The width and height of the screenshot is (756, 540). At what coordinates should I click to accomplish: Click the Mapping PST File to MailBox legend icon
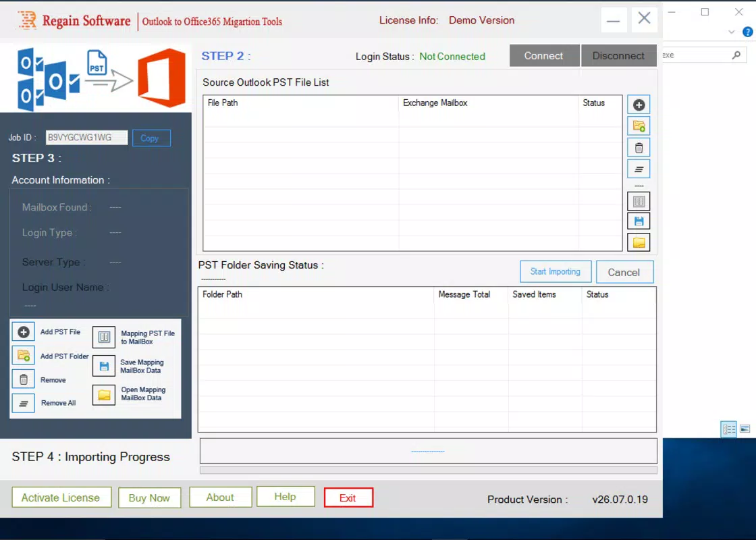[104, 337]
